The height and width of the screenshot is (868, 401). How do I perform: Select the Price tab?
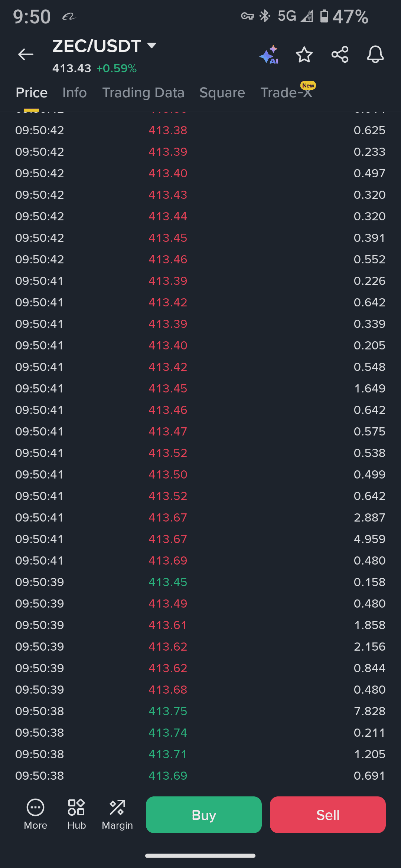pos(32,93)
